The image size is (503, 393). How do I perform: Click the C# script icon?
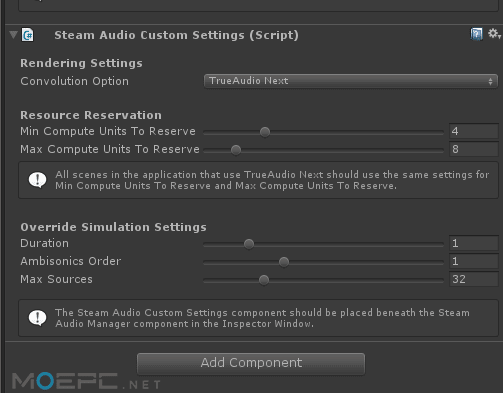(28, 35)
